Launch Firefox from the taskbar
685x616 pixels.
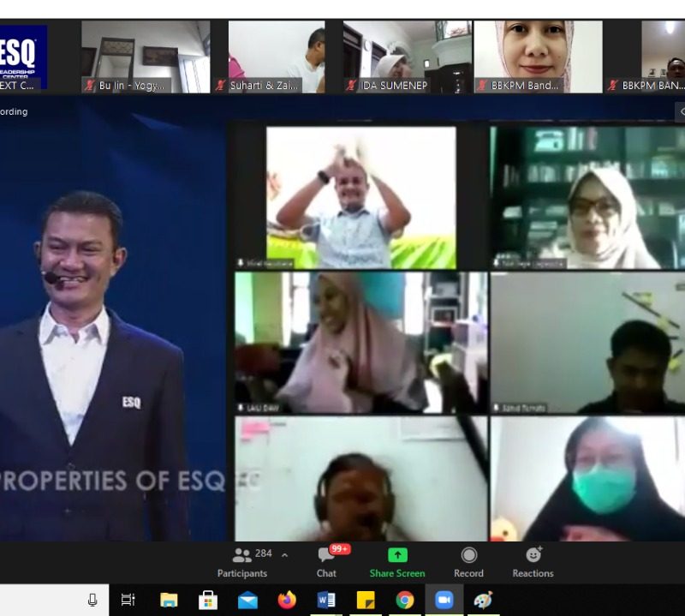tap(287, 600)
